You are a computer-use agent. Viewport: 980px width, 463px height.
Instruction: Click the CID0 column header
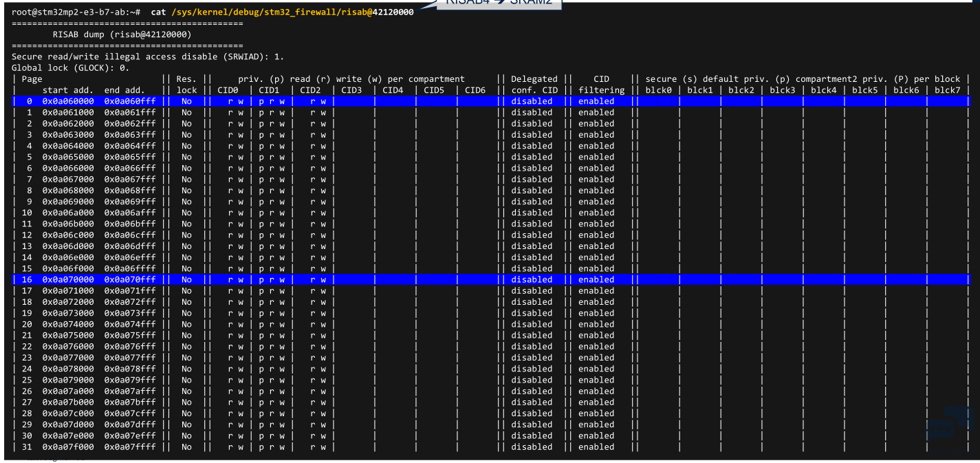pos(228,90)
